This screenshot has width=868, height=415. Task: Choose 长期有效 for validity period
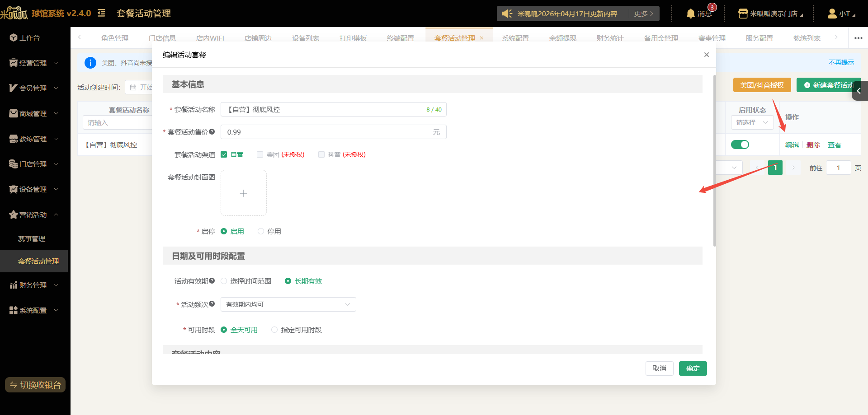(288, 281)
